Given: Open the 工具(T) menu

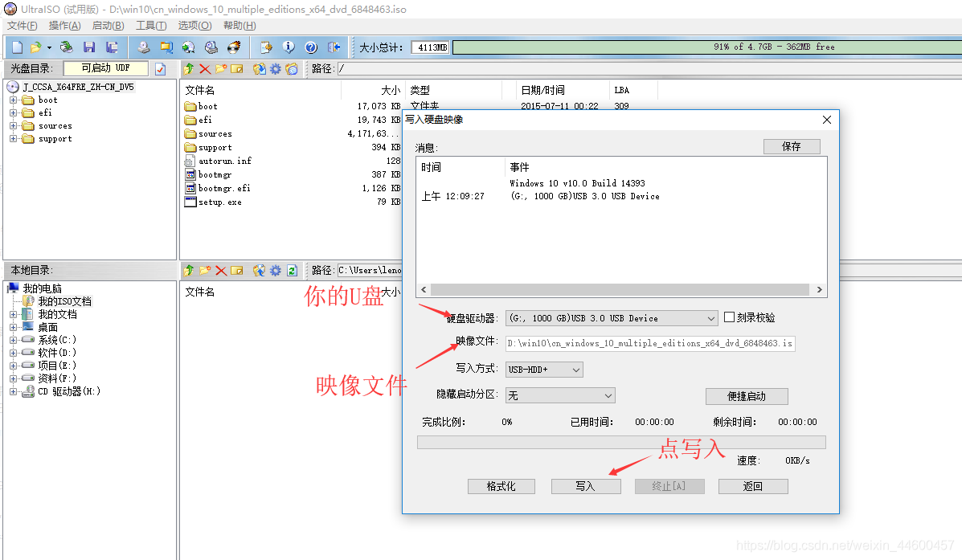Looking at the screenshot, I should click(151, 25).
